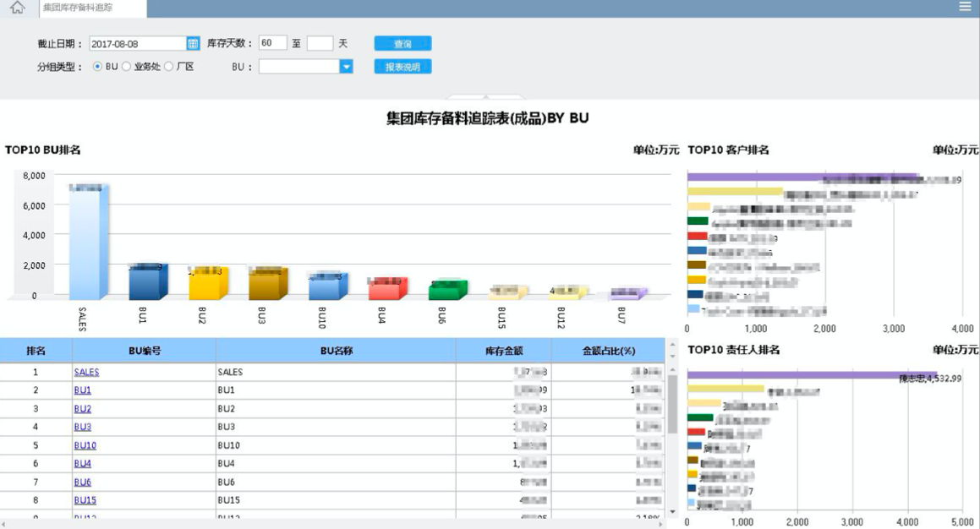The image size is (980, 529).
Task: Switch to 集团库存备料追踪 tab
Action: click(92, 8)
